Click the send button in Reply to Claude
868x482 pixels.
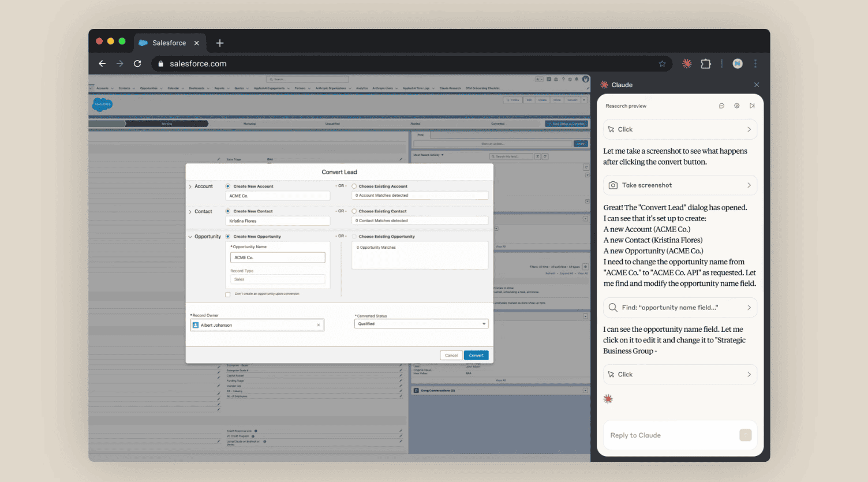click(746, 435)
